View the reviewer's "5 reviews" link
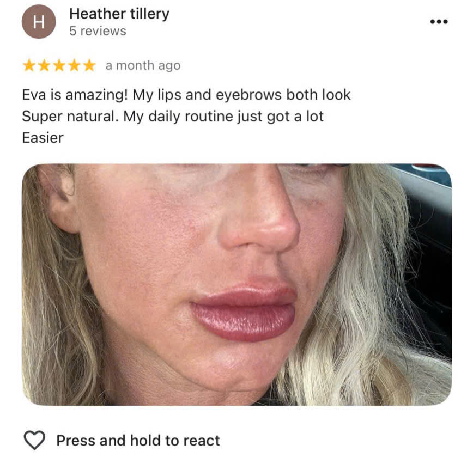473x476 pixels. 98,31
